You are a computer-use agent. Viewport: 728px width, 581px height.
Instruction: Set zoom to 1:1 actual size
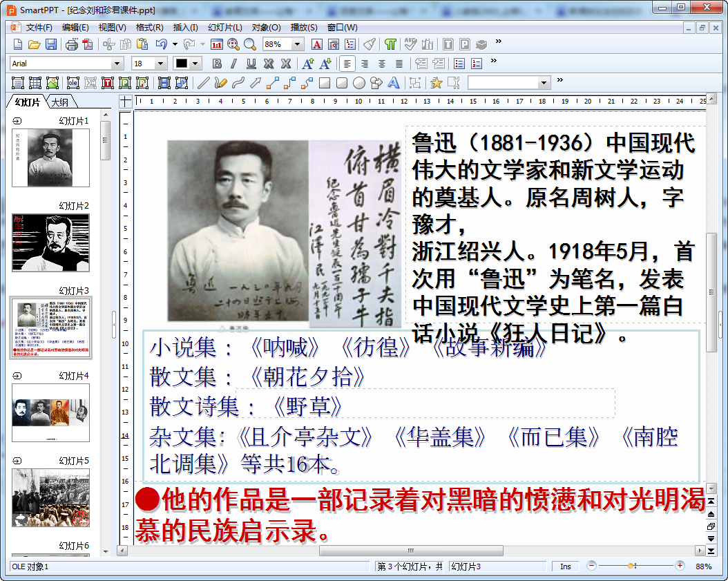(x=217, y=45)
